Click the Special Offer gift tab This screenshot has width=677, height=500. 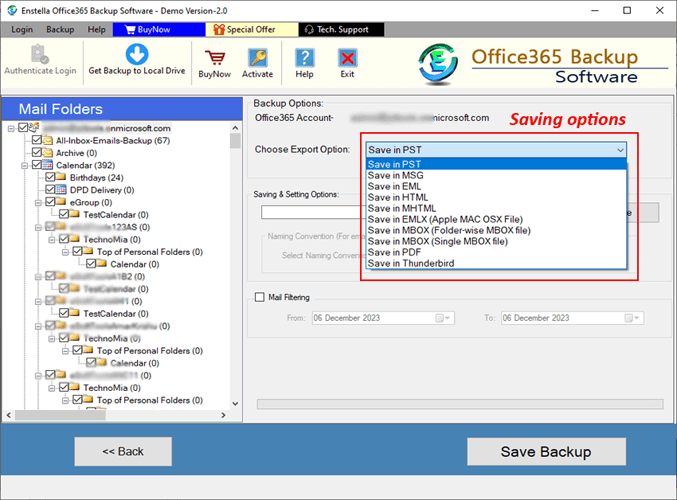(252, 29)
